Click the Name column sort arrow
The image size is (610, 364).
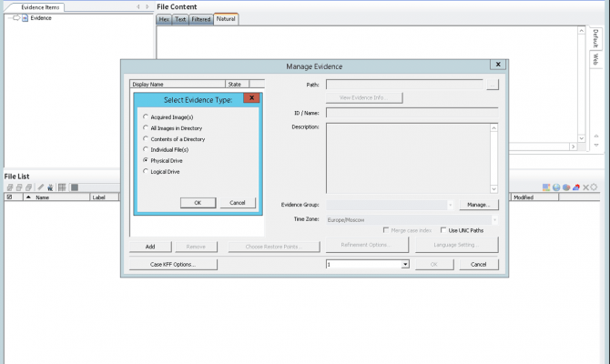(x=28, y=197)
